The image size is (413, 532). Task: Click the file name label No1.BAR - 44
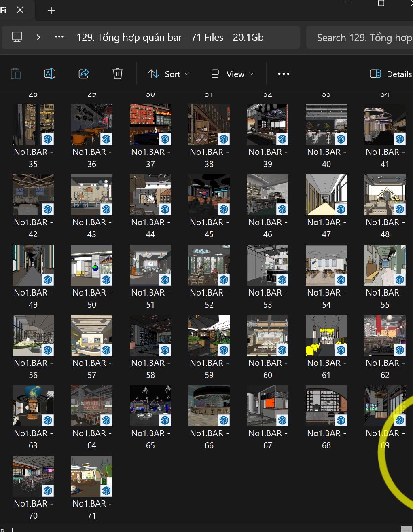pos(150,228)
